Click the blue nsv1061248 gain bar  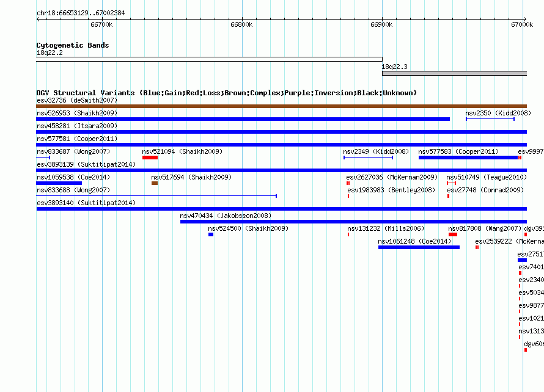tap(419, 247)
